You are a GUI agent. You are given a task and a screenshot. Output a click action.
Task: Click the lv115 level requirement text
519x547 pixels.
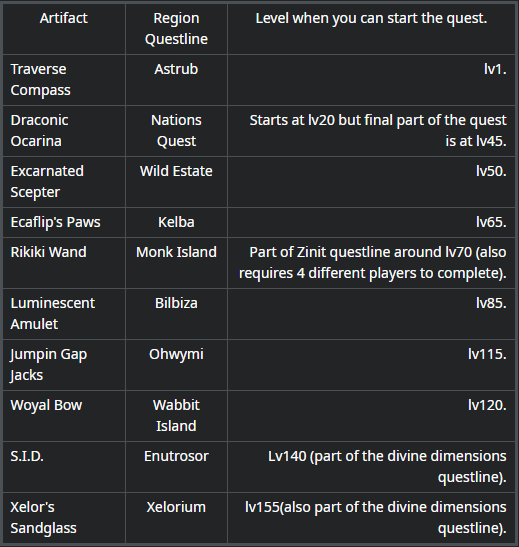487,354
